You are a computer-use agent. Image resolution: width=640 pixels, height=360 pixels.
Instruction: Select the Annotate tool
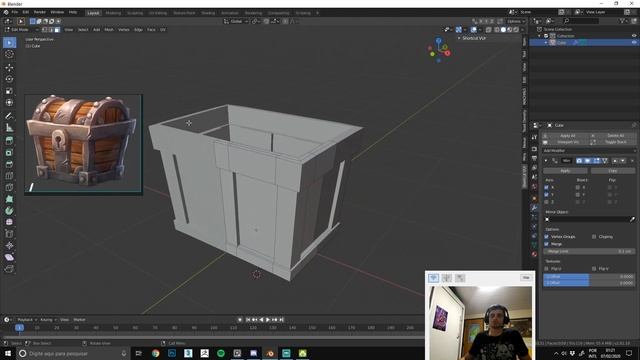click(x=9, y=116)
